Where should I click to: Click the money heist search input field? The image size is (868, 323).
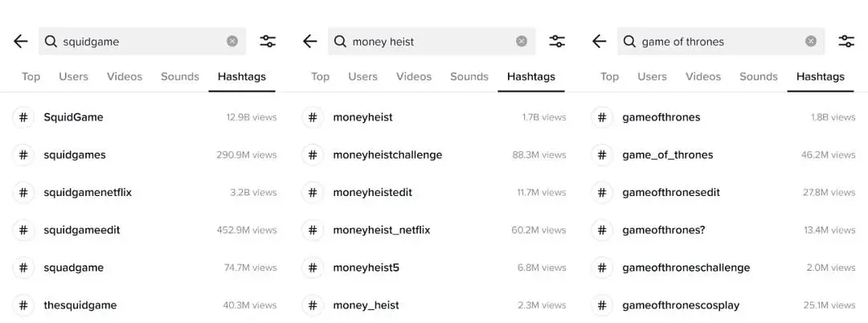[x=432, y=42]
